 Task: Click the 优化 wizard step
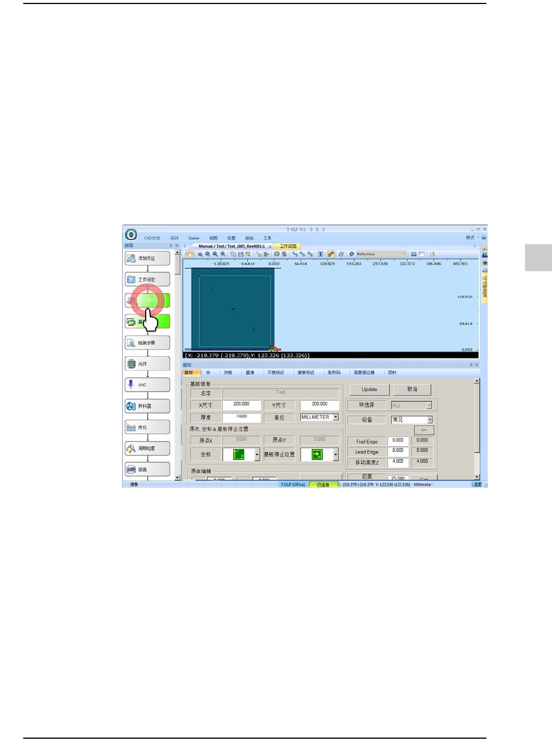[148, 427]
